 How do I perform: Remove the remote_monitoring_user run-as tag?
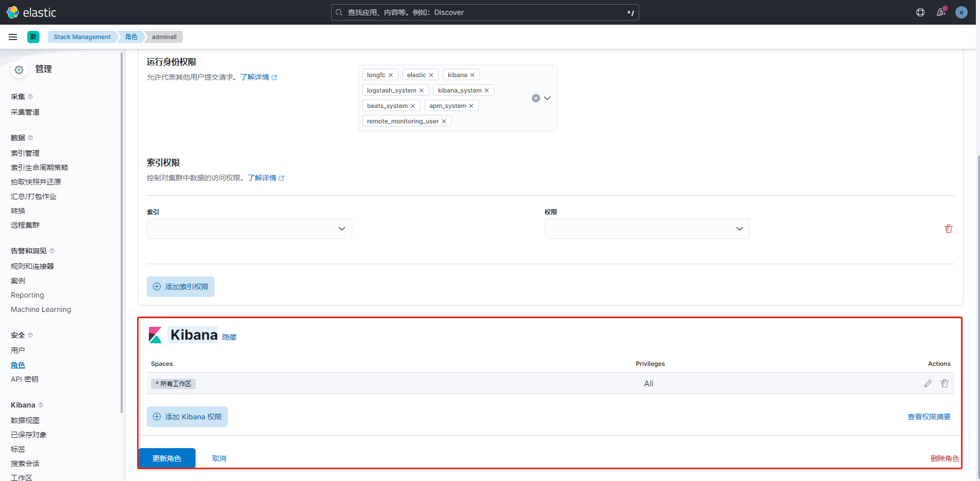444,121
